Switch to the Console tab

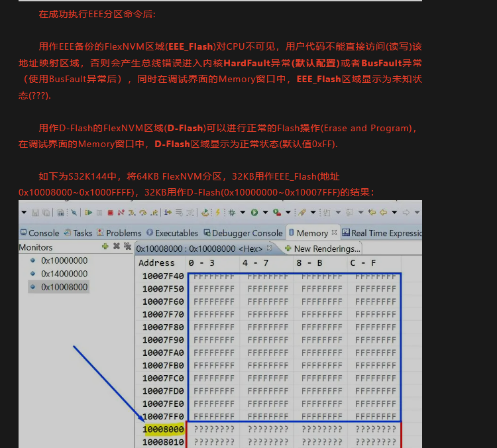(40, 233)
